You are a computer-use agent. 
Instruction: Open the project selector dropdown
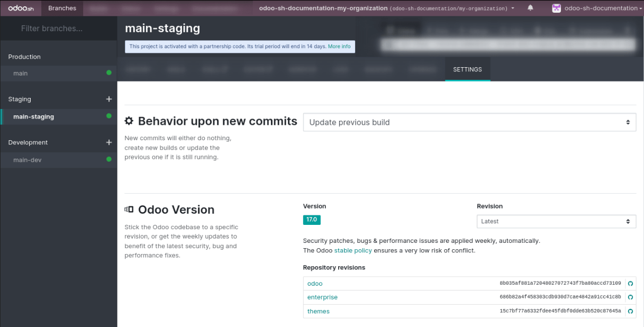click(x=386, y=8)
